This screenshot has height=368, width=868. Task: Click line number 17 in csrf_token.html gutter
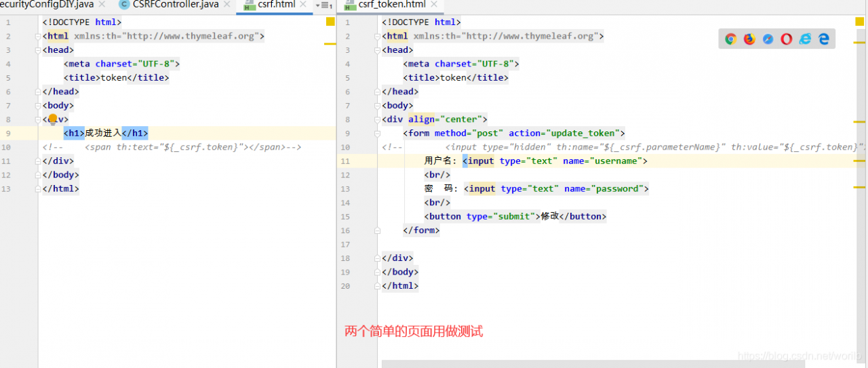pos(347,244)
